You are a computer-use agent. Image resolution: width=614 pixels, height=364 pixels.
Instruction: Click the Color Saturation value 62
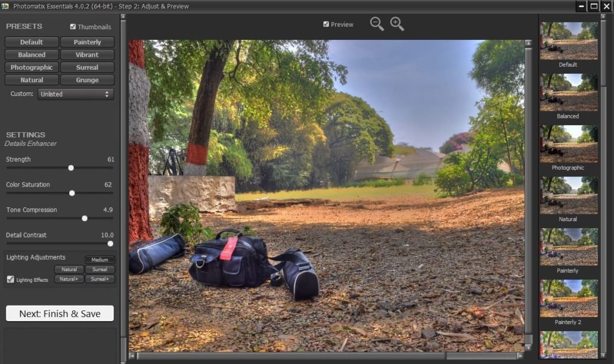coord(108,184)
